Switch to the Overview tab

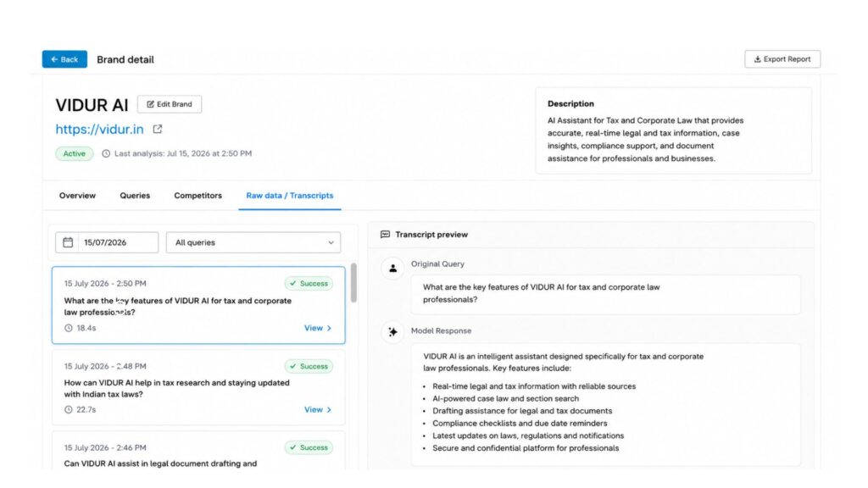(x=77, y=196)
